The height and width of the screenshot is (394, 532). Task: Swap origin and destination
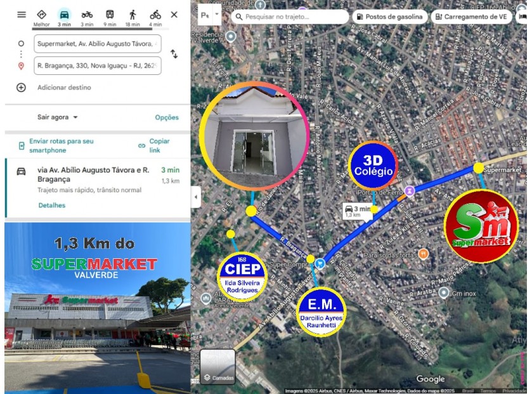tap(174, 54)
